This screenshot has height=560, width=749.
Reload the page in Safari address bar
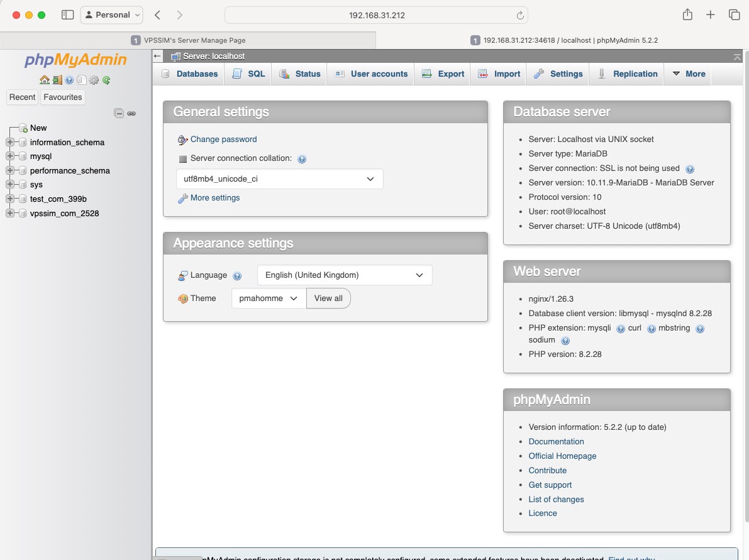point(520,15)
